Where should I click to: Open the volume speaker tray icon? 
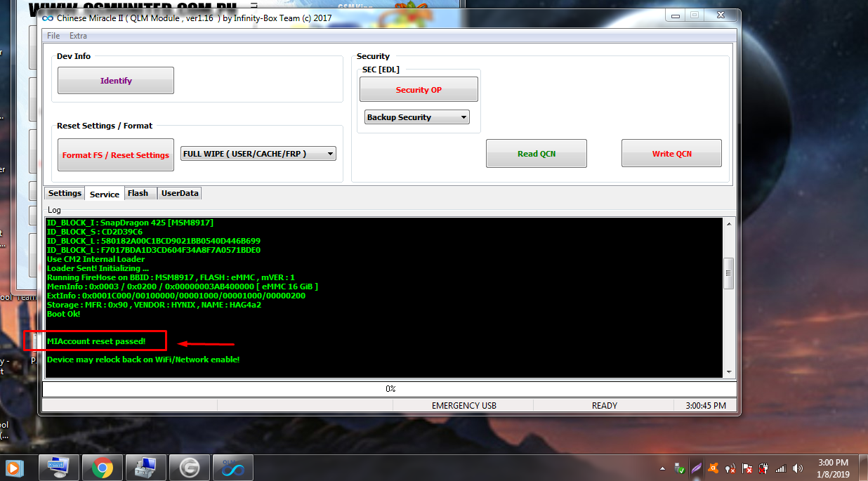point(797,468)
